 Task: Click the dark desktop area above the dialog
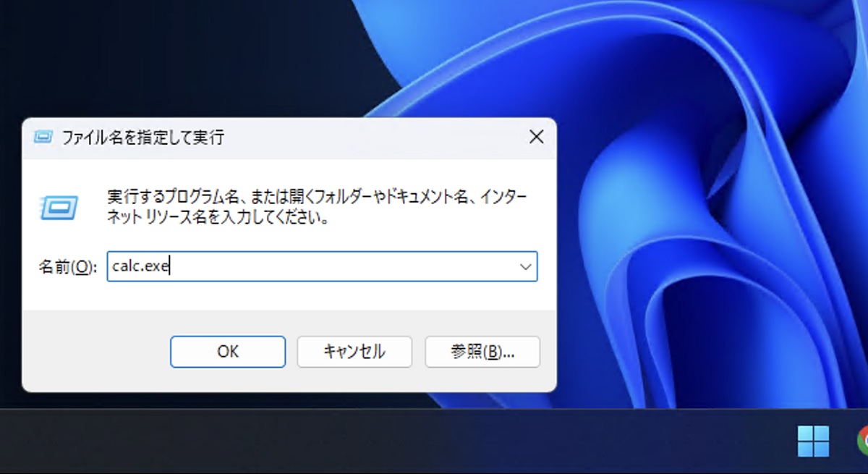pyautogui.click(x=181, y=58)
